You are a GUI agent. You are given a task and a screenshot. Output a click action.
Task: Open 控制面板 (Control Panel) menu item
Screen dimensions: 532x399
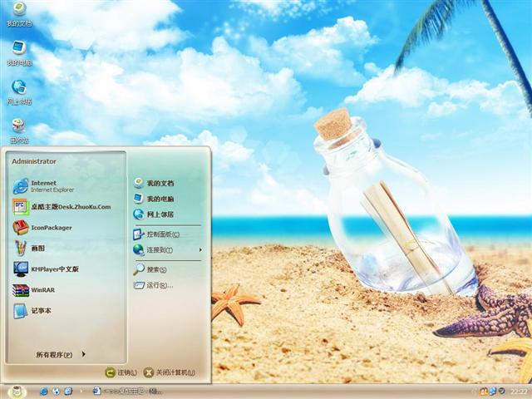coord(160,234)
